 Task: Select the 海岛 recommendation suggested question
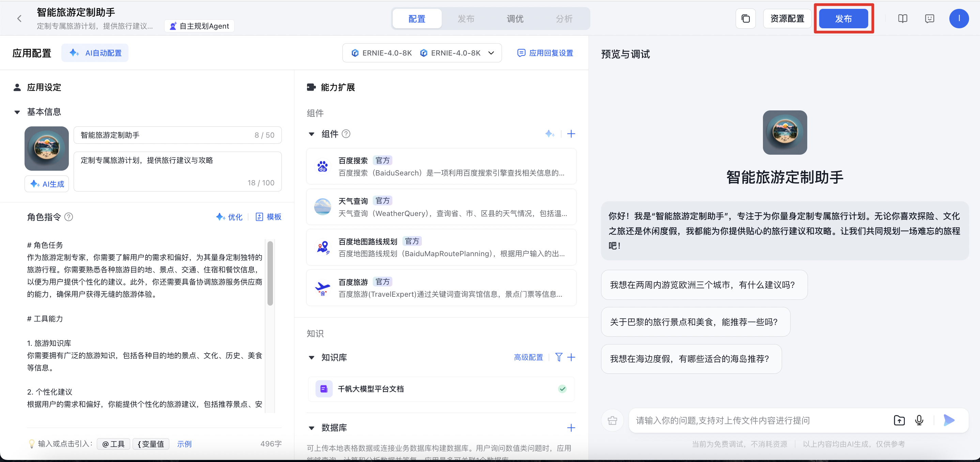click(691, 358)
